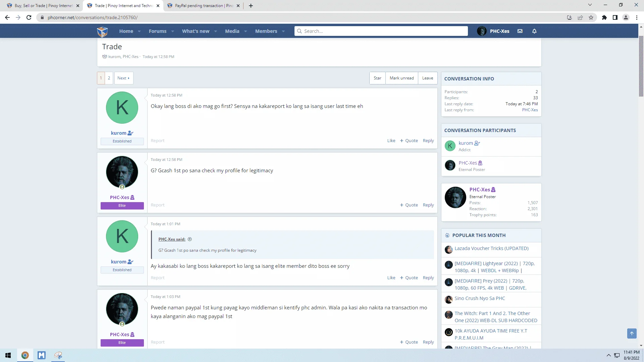Expand the Forums dropdown arrow

[x=173, y=32]
